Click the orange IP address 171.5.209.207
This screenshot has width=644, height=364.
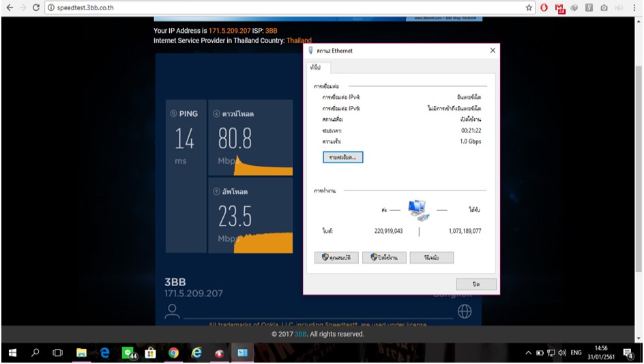230,31
